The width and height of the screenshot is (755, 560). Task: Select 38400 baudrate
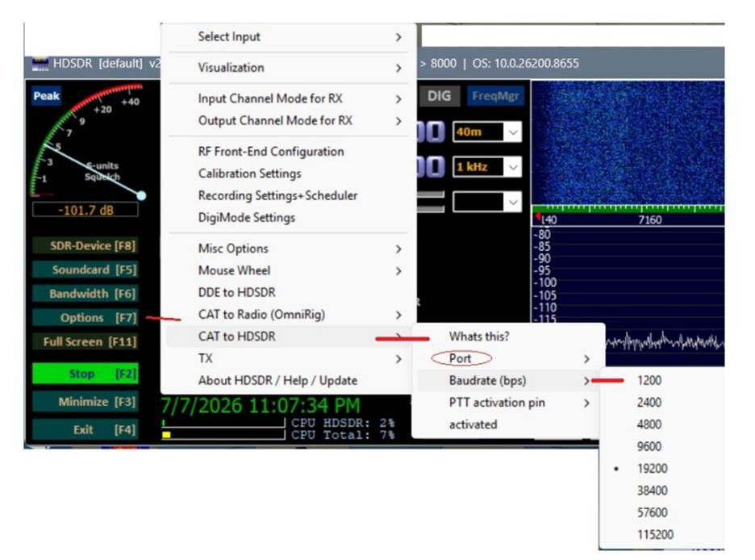point(662,491)
